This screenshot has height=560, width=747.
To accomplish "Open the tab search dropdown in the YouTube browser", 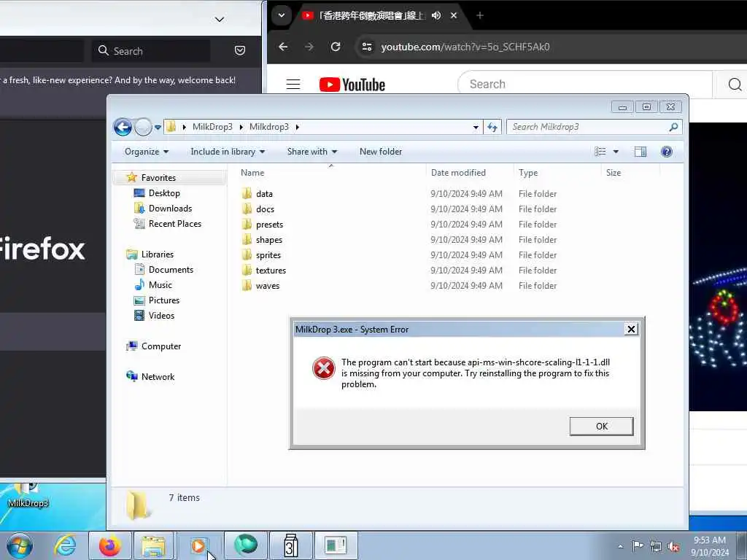I will click(x=282, y=15).
